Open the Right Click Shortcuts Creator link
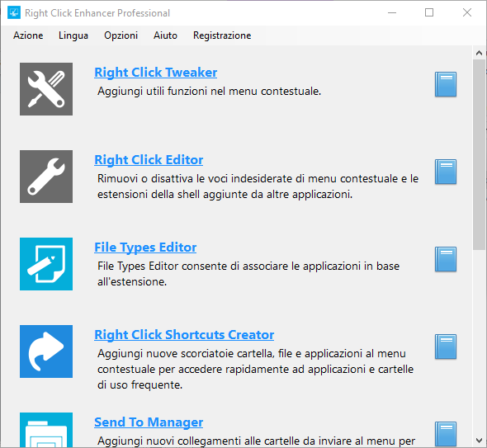 [x=184, y=335]
